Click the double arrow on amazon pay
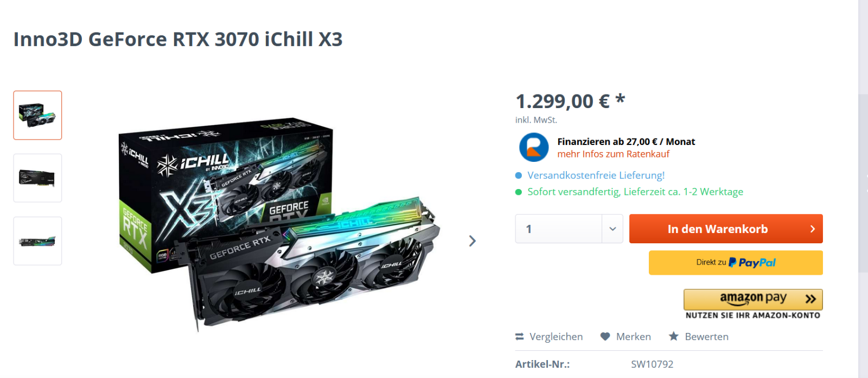This screenshot has width=868, height=378. (810, 299)
